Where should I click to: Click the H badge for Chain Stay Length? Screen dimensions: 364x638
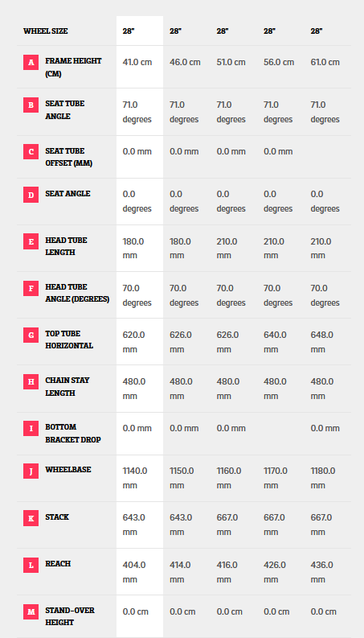(x=31, y=381)
